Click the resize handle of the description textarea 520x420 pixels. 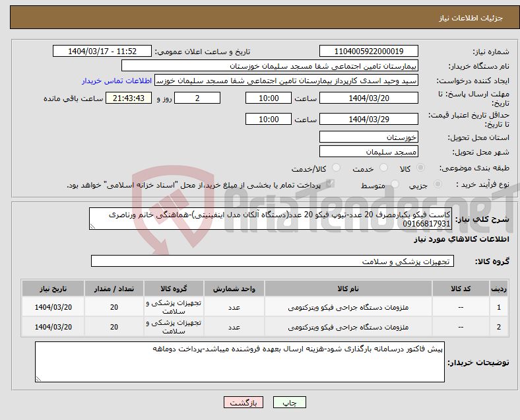coord(92,227)
